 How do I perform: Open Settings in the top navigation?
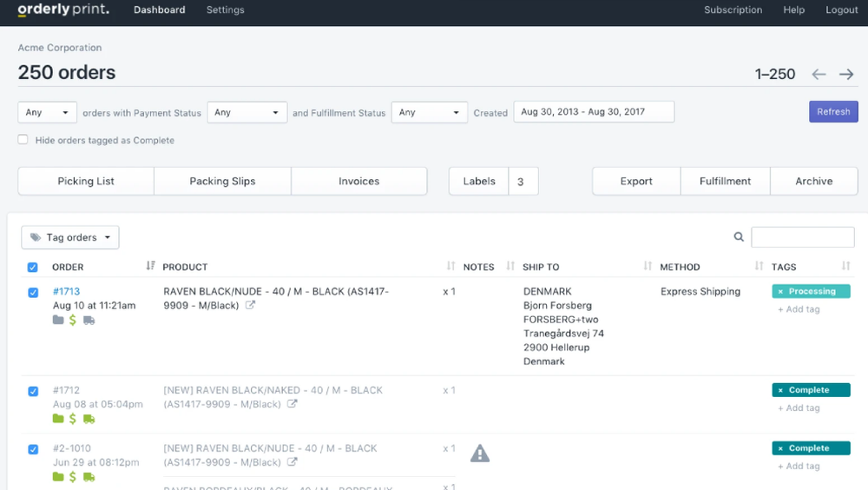(x=226, y=10)
